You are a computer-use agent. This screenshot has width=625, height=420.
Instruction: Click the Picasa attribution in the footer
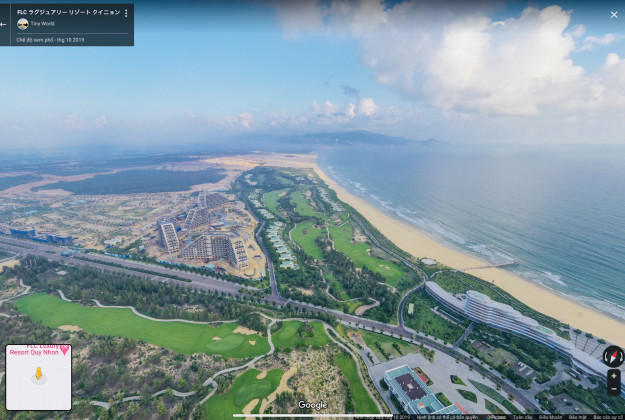[x=497, y=416]
